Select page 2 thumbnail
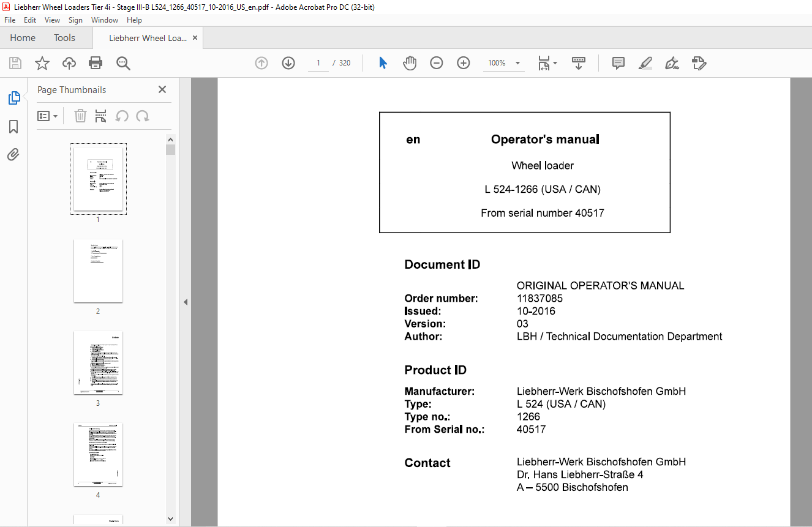This screenshot has width=812, height=527. click(98, 271)
